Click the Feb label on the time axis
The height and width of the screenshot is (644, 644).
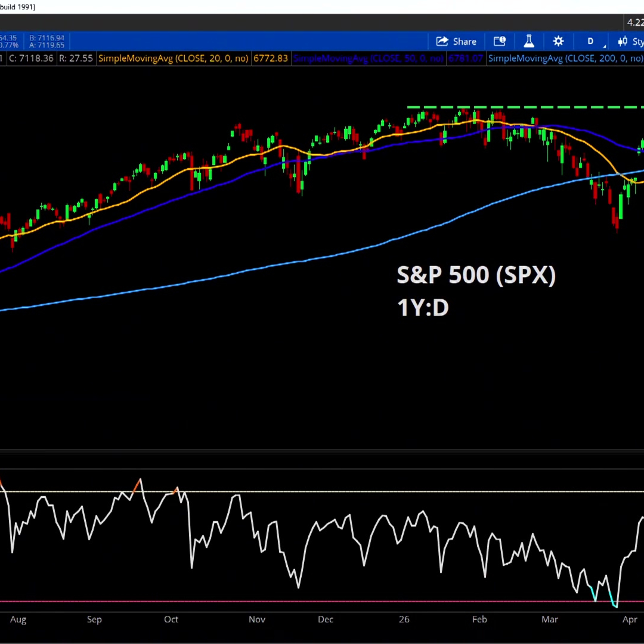pyautogui.click(x=480, y=620)
